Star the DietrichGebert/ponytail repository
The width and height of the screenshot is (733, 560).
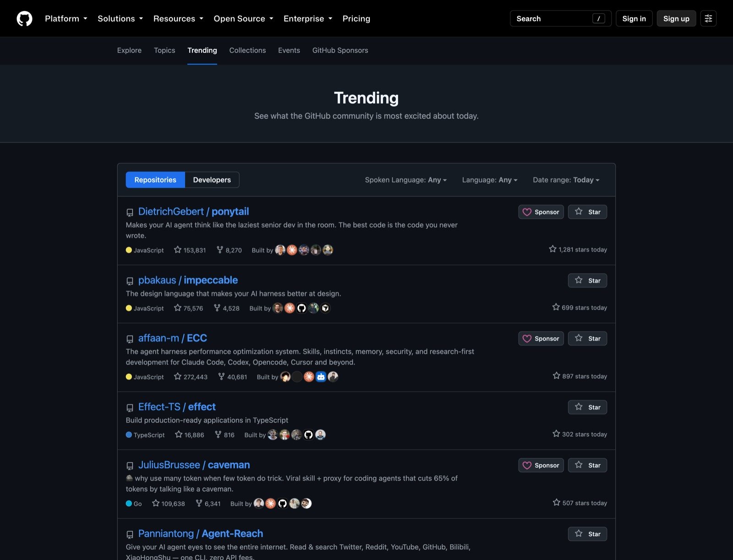[x=587, y=212]
